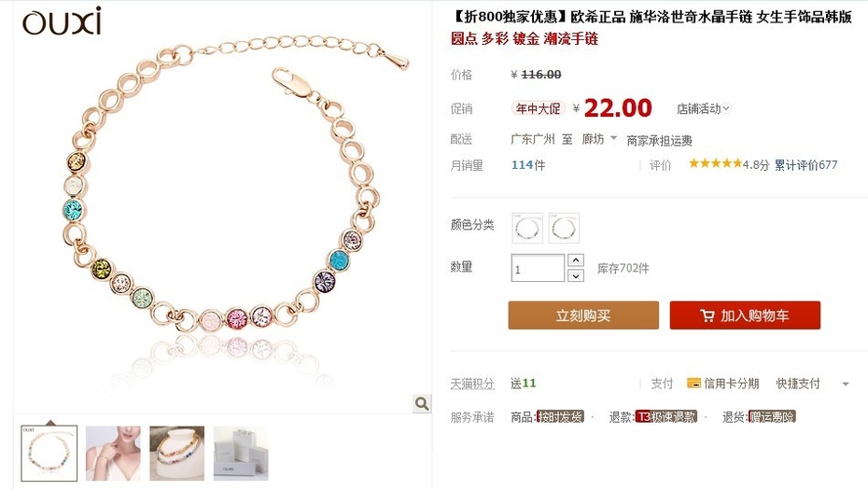Screen dimensions: 868x490
Task: Click the magnifier zoom icon on the product image
Action: tap(422, 403)
